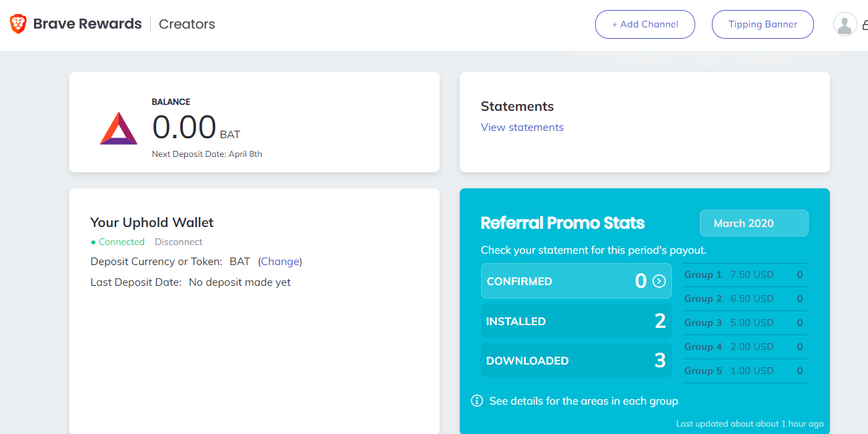Open the user profile avatar icon
Image resolution: width=868 pixels, height=434 pixels.
tap(845, 25)
